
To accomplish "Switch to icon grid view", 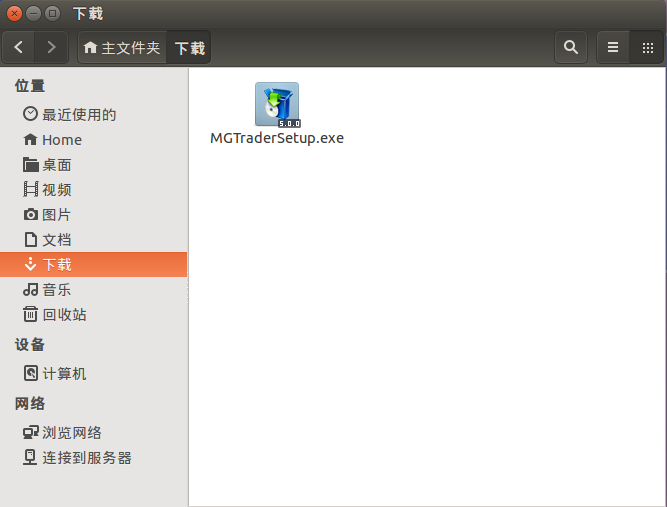I will pos(647,47).
